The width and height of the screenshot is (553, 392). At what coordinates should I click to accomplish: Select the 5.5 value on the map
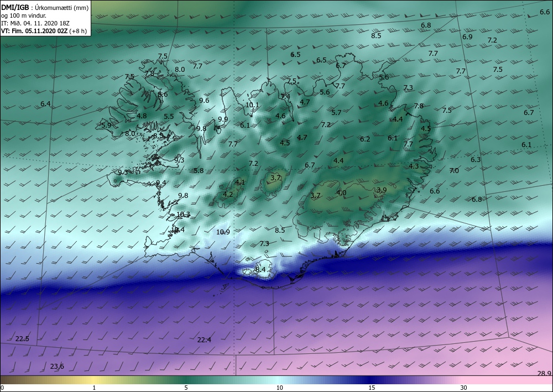[x=169, y=116]
